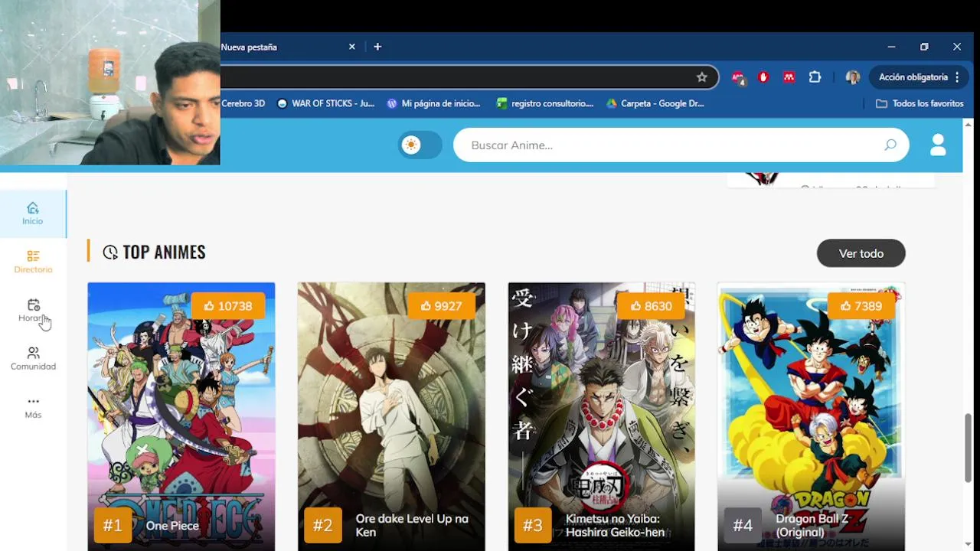Minimize the Chrome window
Screen dimensions: 980x551
(891, 47)
